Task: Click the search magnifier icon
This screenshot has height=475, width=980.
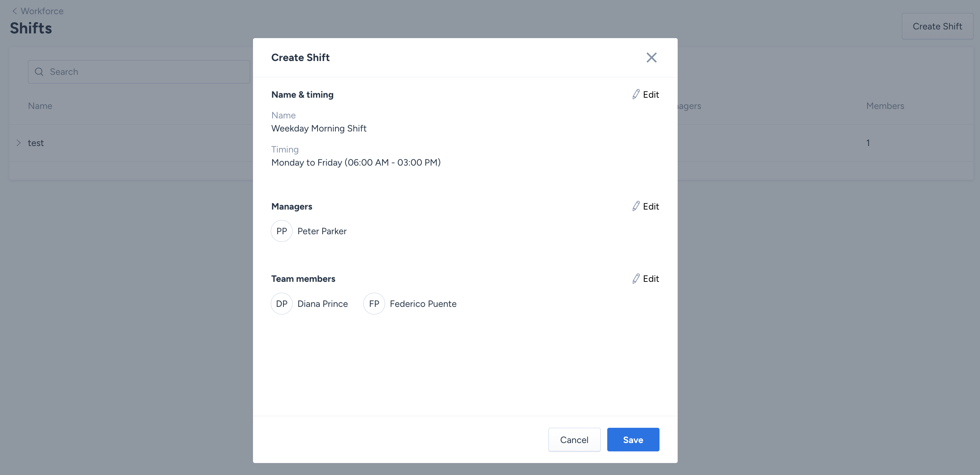Action: pyautogui.click(x=39, y=72)
